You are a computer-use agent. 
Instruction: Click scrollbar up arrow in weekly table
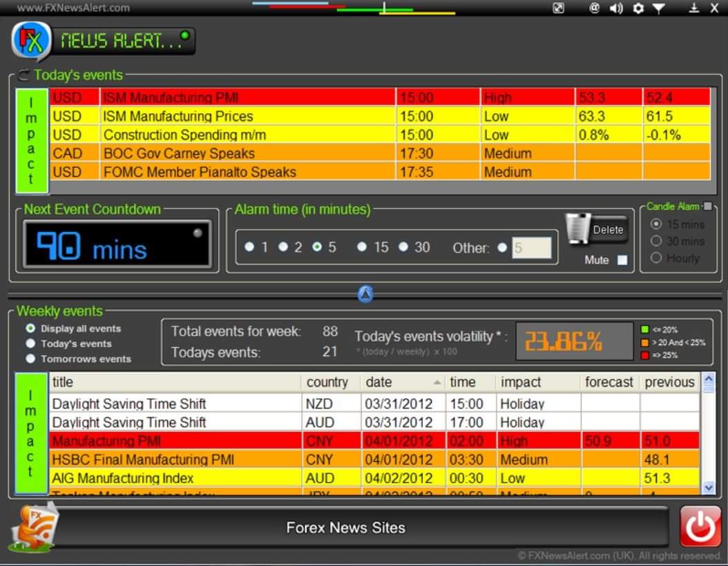point(709,380)
